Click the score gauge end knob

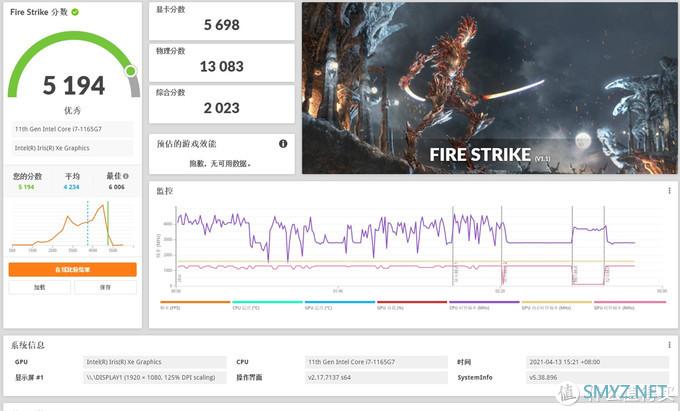(131, 71)
